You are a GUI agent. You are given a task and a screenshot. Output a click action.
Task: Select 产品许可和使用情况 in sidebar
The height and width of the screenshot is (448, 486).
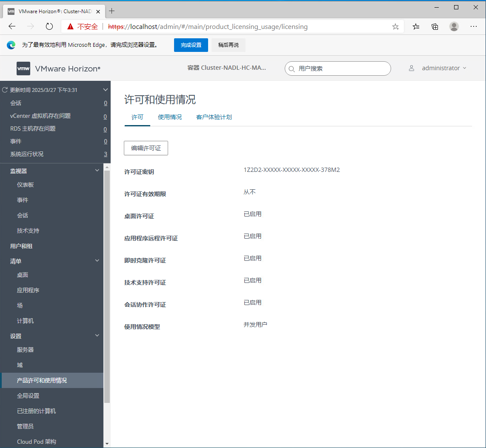[x=52, y=380]
